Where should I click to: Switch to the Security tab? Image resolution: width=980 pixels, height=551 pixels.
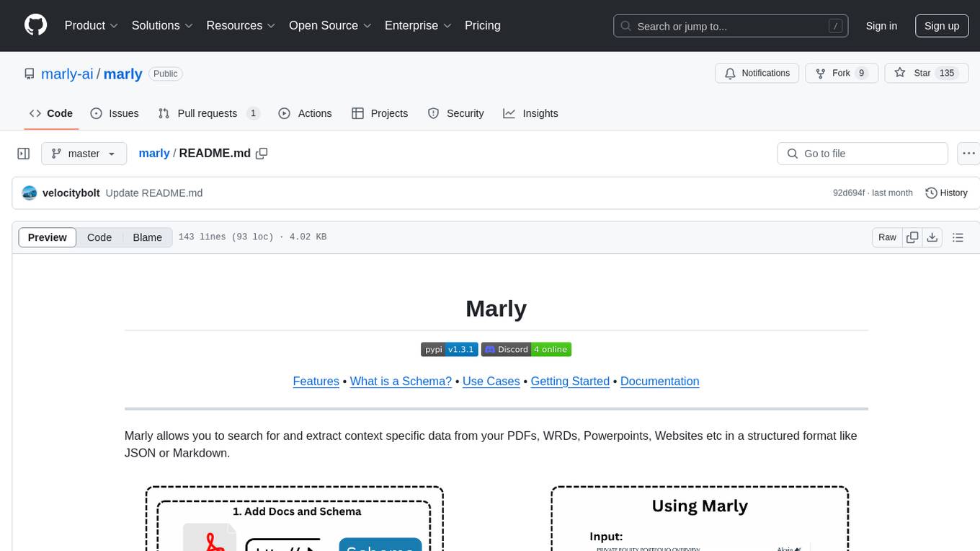[x=456, y=113]
